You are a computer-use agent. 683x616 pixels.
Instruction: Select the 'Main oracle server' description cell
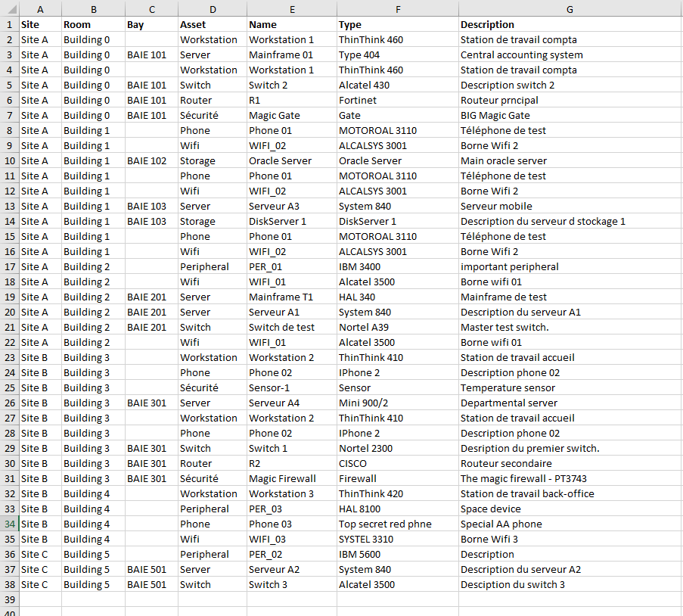point(503,160)
